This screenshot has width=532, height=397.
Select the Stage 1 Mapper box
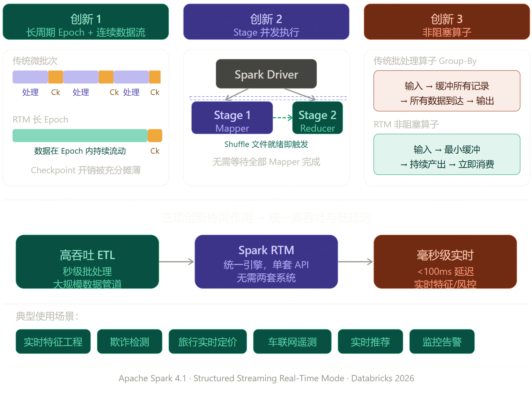(x=232, y=118)
